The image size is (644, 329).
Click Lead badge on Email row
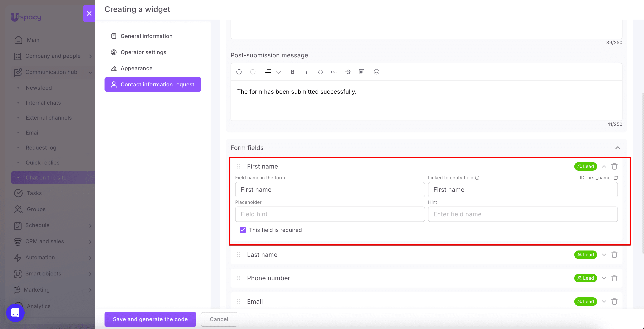click(x=586, y=302)
